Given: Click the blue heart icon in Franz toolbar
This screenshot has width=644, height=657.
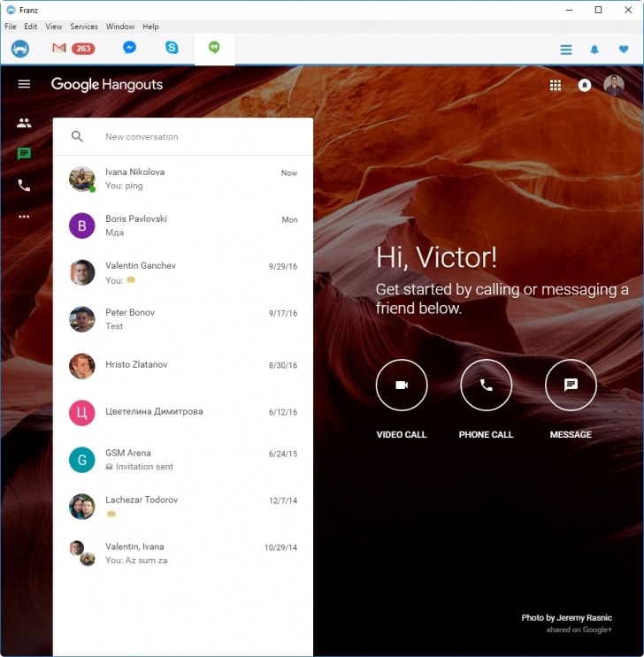Looking at the screenshot, I should coord(624,50).
